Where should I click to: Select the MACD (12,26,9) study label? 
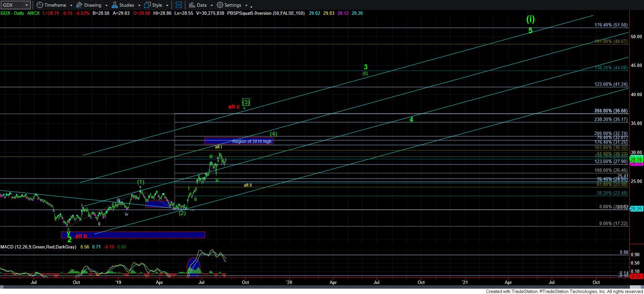[38, 247]
